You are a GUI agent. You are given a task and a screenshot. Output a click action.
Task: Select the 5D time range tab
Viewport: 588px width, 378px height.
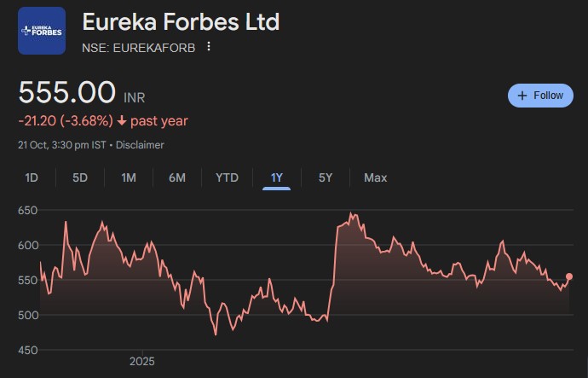[80, 177]
